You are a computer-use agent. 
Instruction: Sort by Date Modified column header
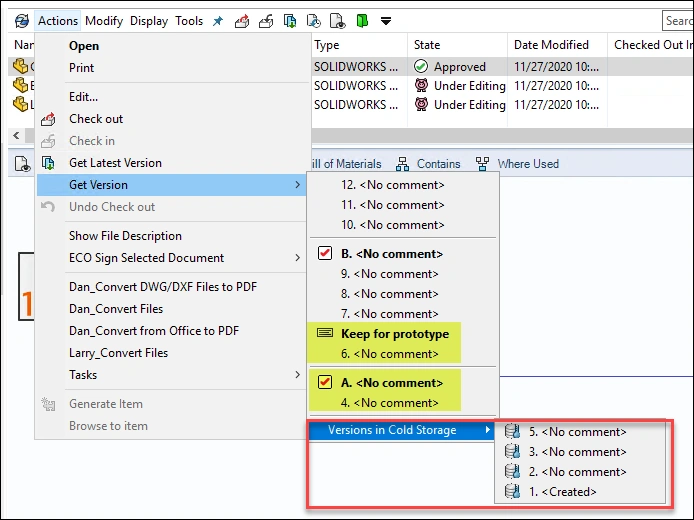pos(551,45)
